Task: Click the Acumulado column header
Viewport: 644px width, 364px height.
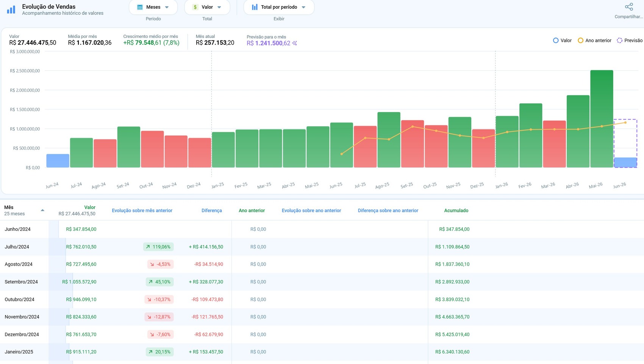Action: (x=456, y=210)
